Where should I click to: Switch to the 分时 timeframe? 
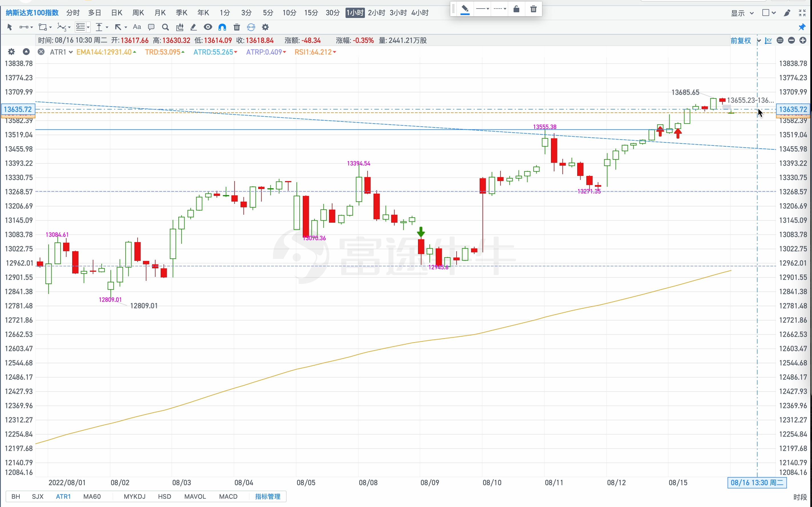tap(73, 13)
